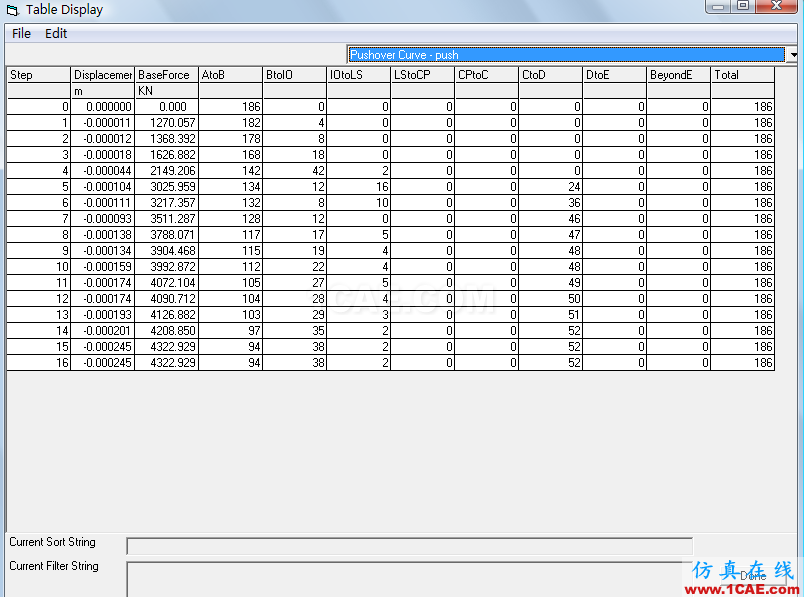Select CtoD value 36 in step 6
Viewport: 804px width, 597px height.
(x=551, y=203)
